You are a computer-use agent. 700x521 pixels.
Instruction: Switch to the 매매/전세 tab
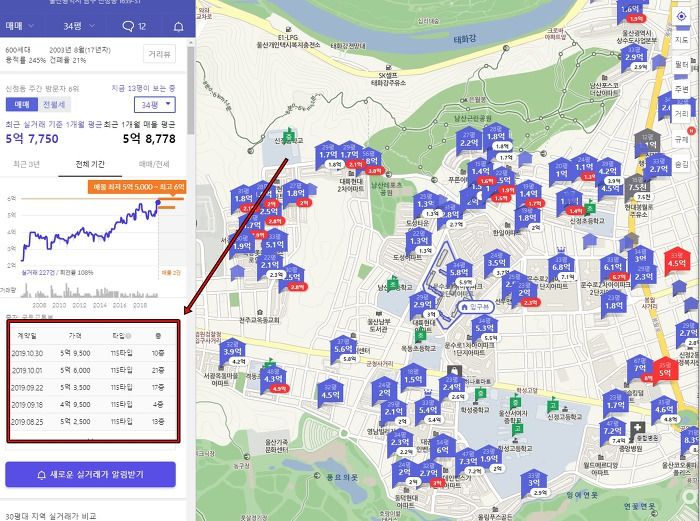[154, 164]
